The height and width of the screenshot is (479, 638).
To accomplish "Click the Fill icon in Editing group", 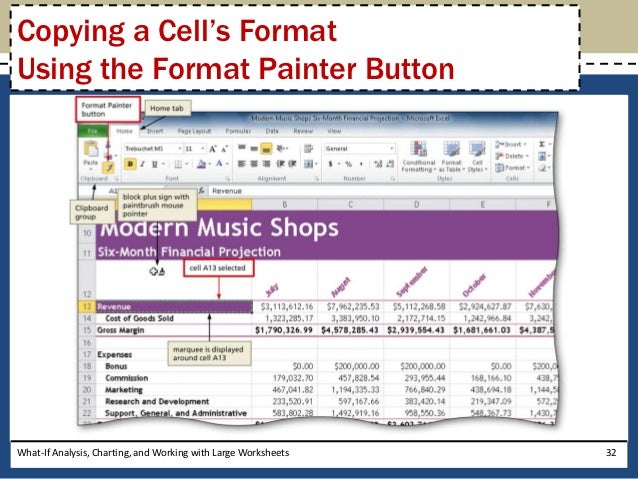I will (x=542, y=156).
